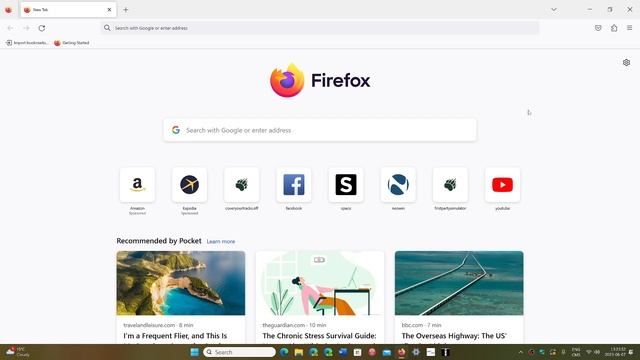640x360 pixels.
Task: Open the firstpartysimulator shortcut tile
Action: pos(450,185)
